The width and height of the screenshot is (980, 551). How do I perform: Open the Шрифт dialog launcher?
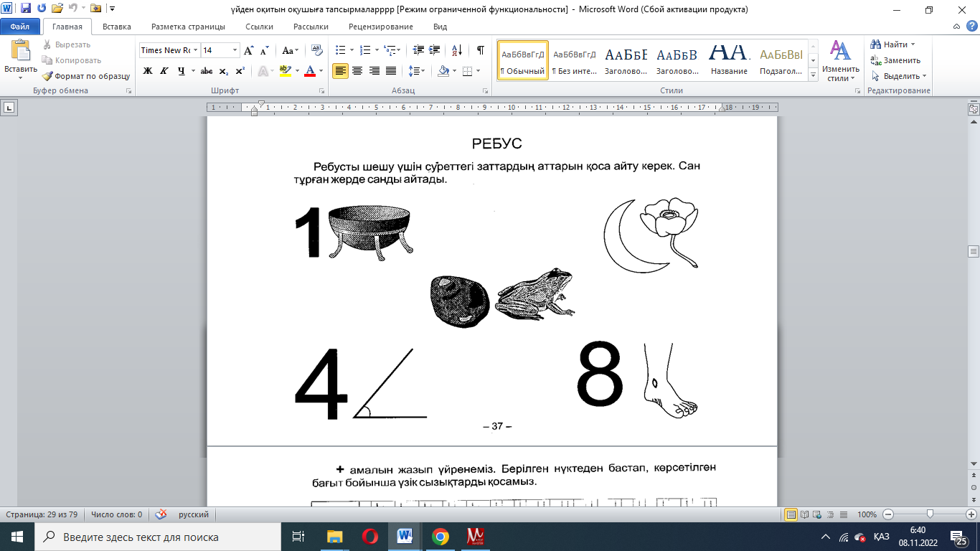[322, 91]
